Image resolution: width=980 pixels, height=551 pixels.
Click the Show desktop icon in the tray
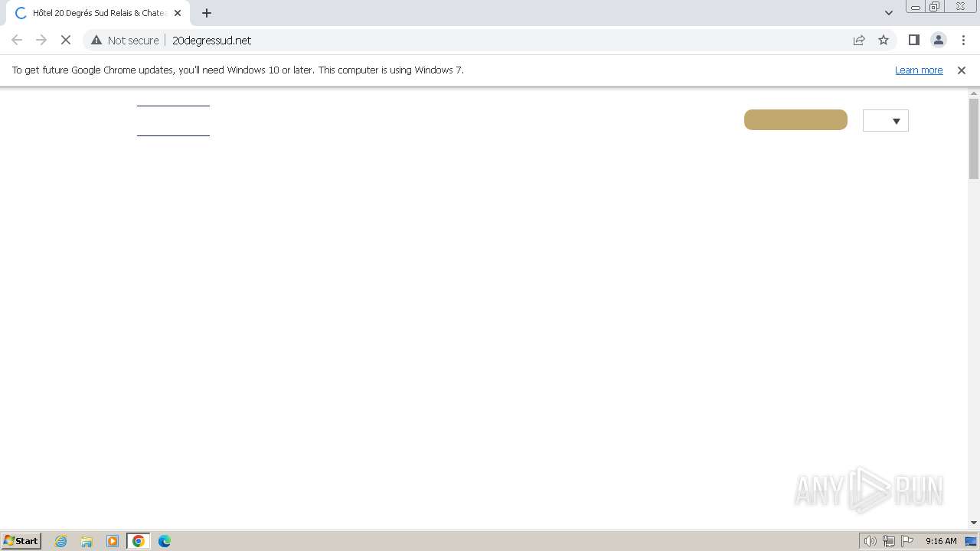point(971,541)
